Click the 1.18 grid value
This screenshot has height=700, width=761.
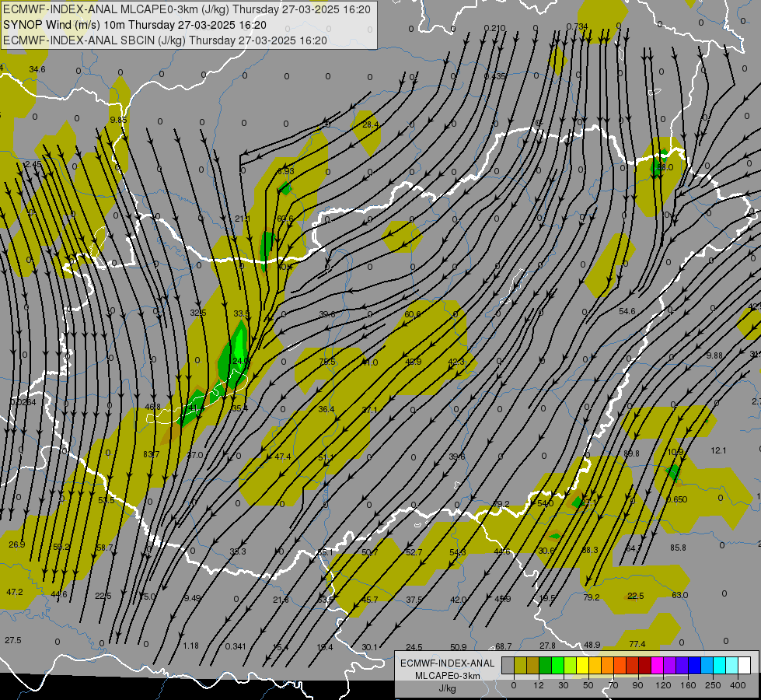191,646
